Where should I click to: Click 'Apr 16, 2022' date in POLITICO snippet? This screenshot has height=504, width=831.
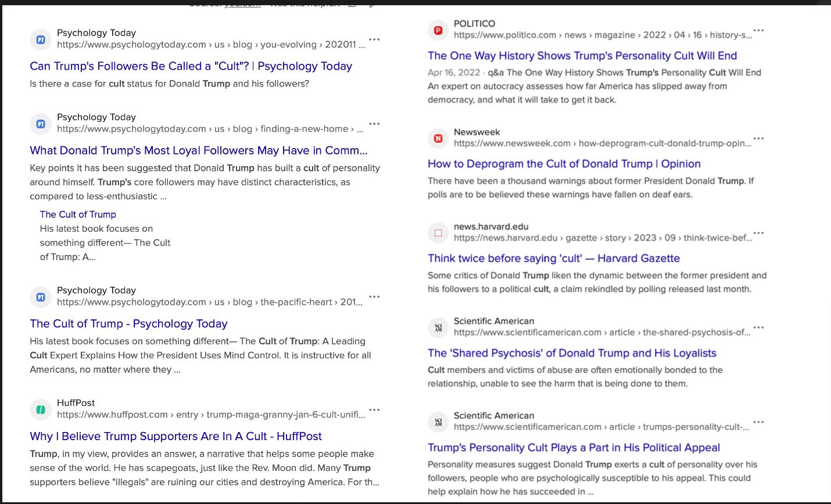[454, 73]
